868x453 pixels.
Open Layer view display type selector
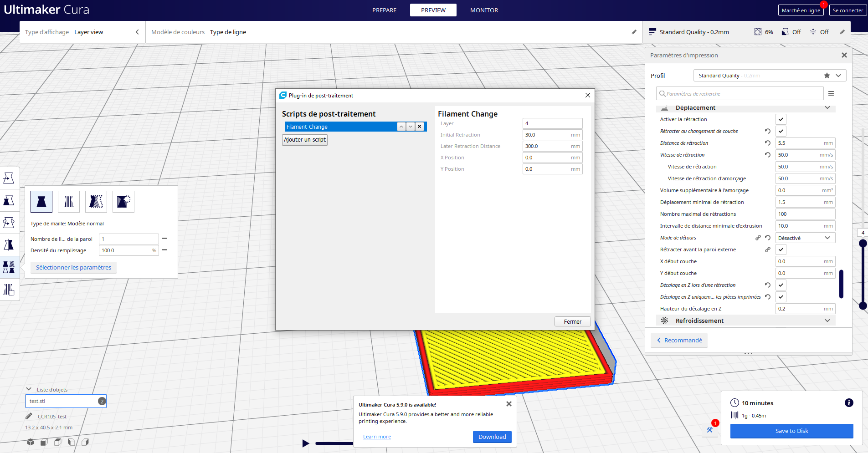tap(82, 32)
